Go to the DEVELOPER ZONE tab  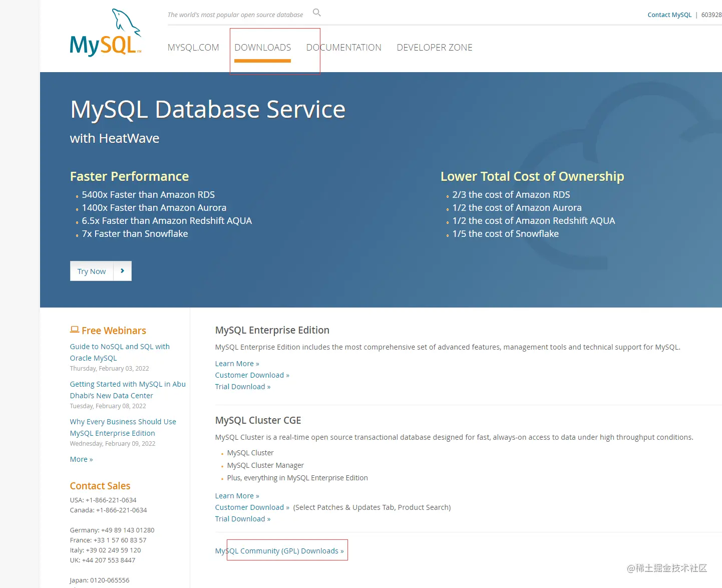(x=435, y=48)
